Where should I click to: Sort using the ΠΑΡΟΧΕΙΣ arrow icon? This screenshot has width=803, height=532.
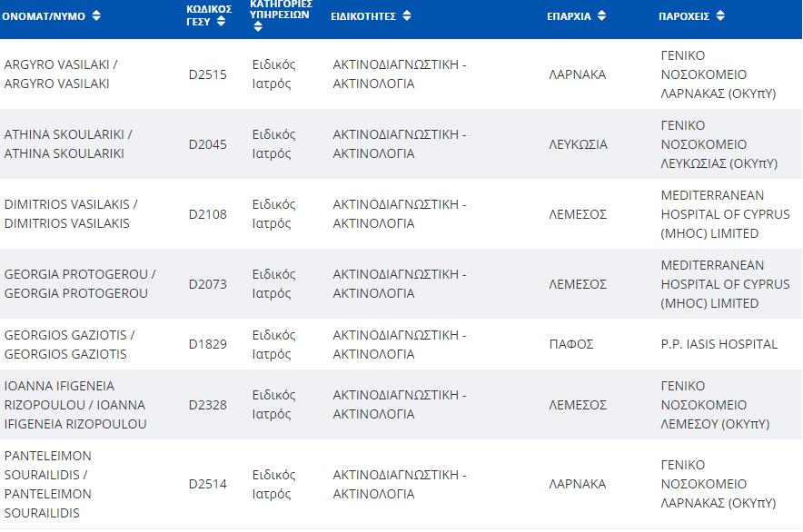720,16
